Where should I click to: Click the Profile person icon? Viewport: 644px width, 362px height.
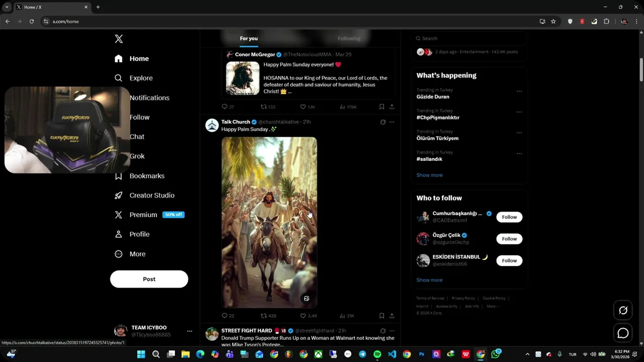pos(119,234)
